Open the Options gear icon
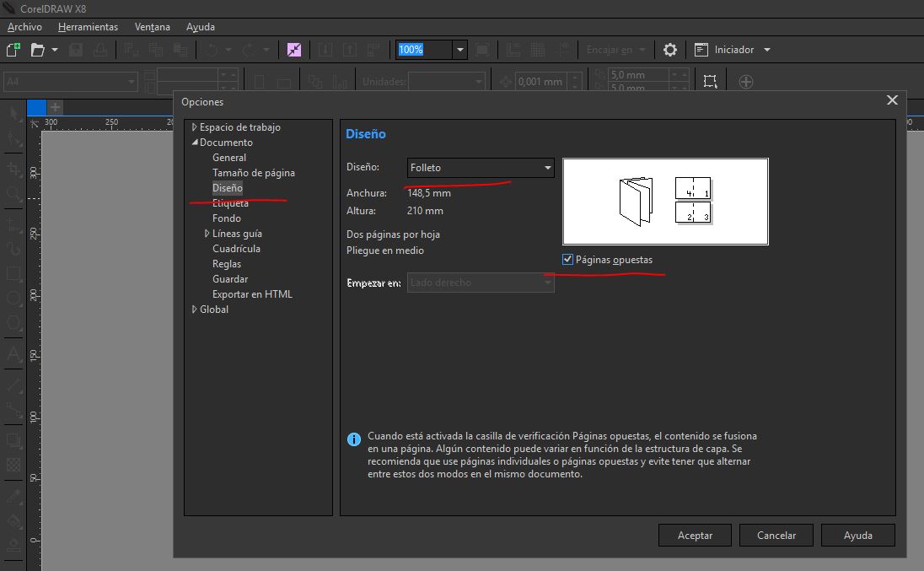This screenshot has width=924, height=571. 670,50
